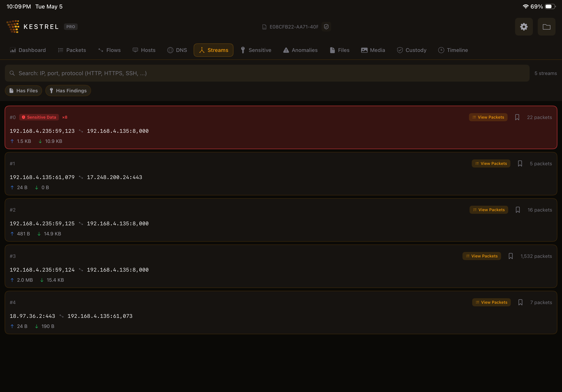Switch to the DNS tab
Screen dimensions: 562x392
[177, 50]
